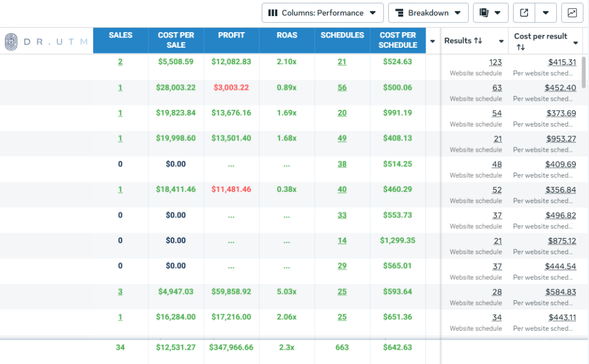This screenshot has width=589, height=364.
Task: Click arrow beside Cost Per Schedule header
Action: [433, 41]
